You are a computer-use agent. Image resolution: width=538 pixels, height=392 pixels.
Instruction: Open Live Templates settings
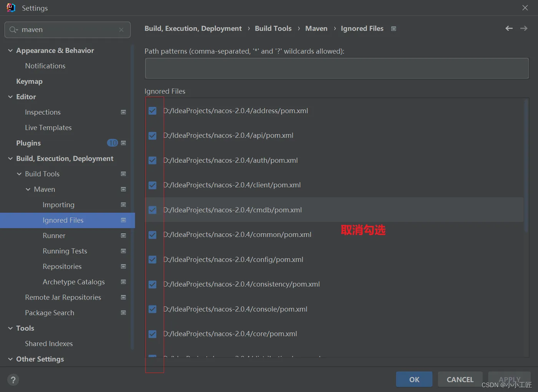point(48,127)
